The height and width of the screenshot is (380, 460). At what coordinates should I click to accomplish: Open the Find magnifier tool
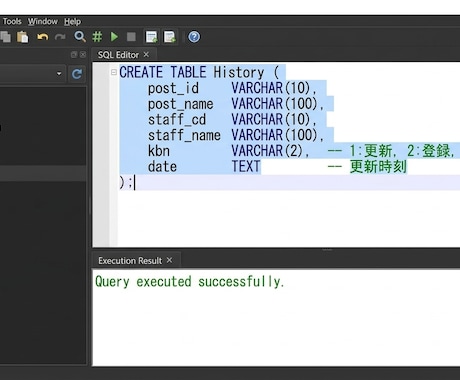tap(80, 36)
